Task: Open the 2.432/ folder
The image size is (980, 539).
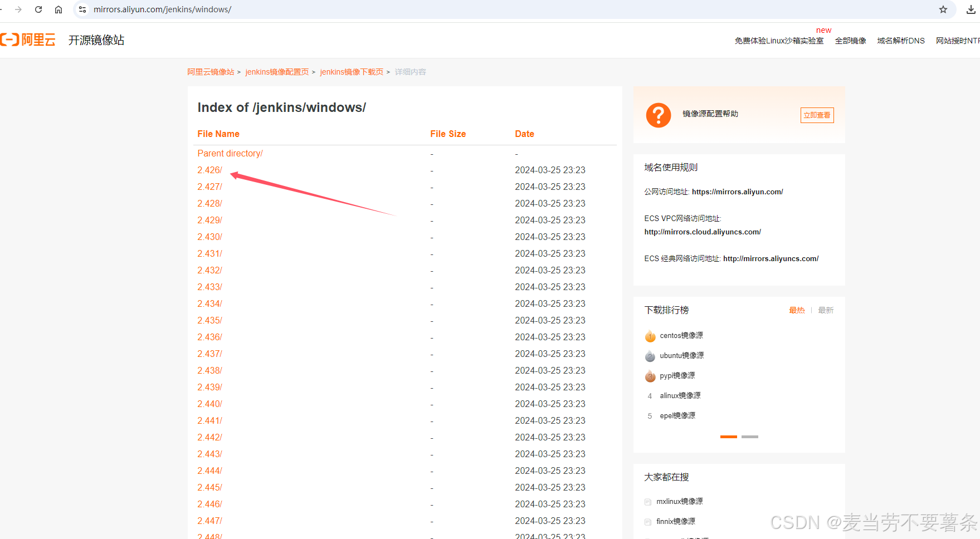Action: point(209,270)
